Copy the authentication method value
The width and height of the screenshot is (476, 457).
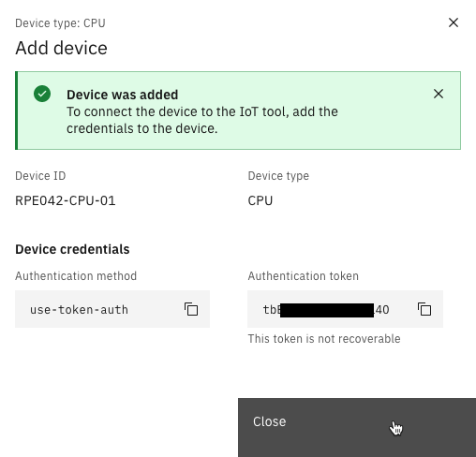click(x=191, y=309)
